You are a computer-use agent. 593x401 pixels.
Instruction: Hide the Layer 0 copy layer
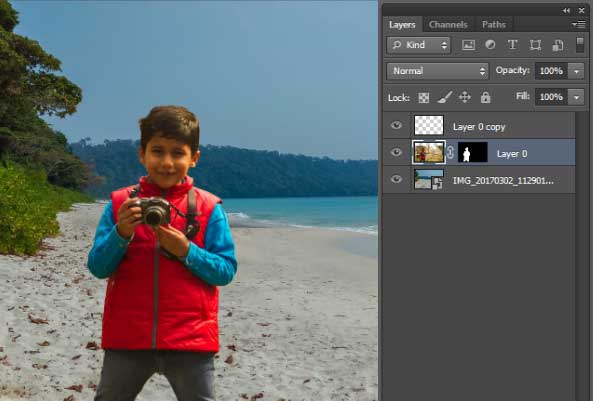coord(396,125)
